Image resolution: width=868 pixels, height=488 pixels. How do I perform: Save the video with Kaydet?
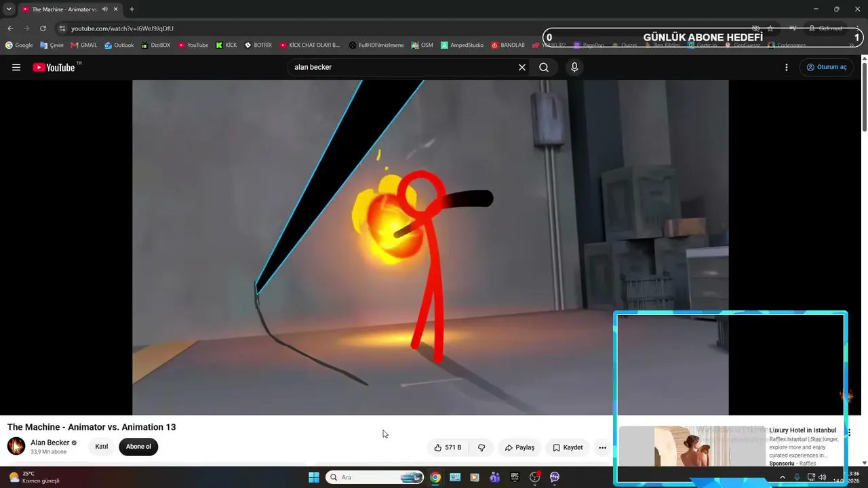coord(568,447)
